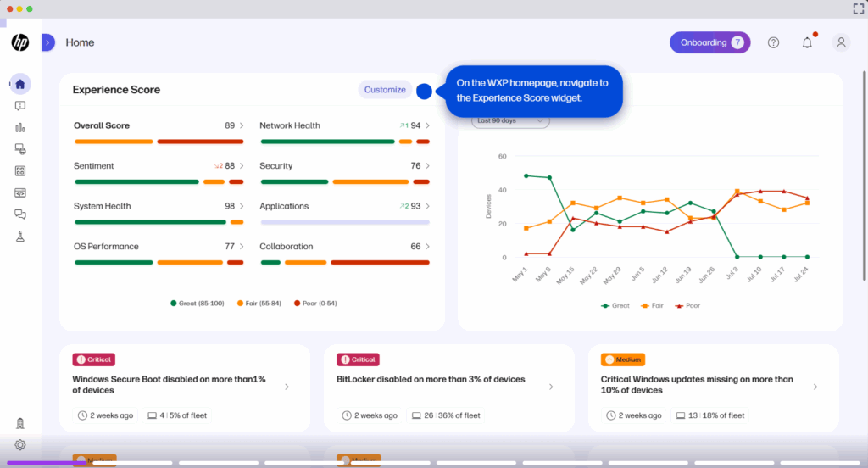Click the bar chart analytics sidebar icon
The image size is (868, 468).
[20, 127]
